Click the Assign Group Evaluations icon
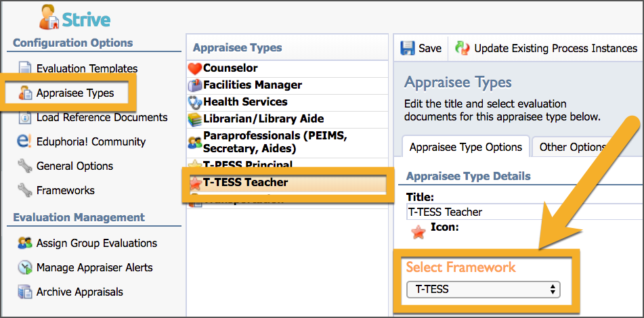Screen dimensions: 644x318 (x=24, y=243)
